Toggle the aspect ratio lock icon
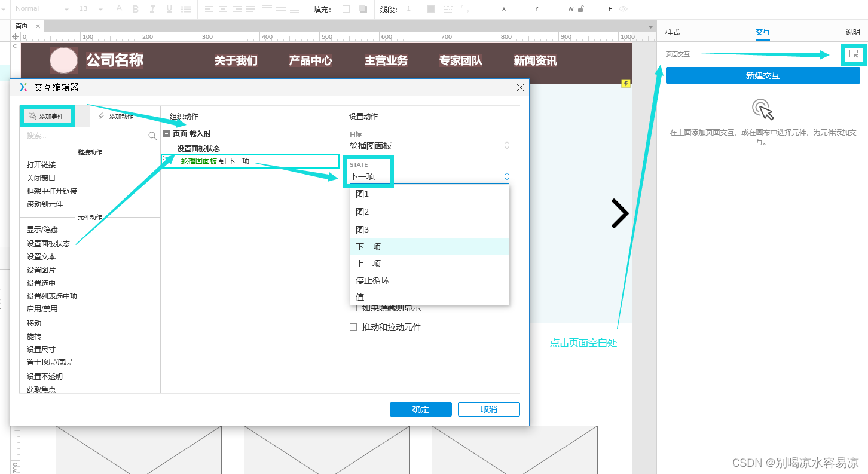The image size is (868, 474). 581,9
